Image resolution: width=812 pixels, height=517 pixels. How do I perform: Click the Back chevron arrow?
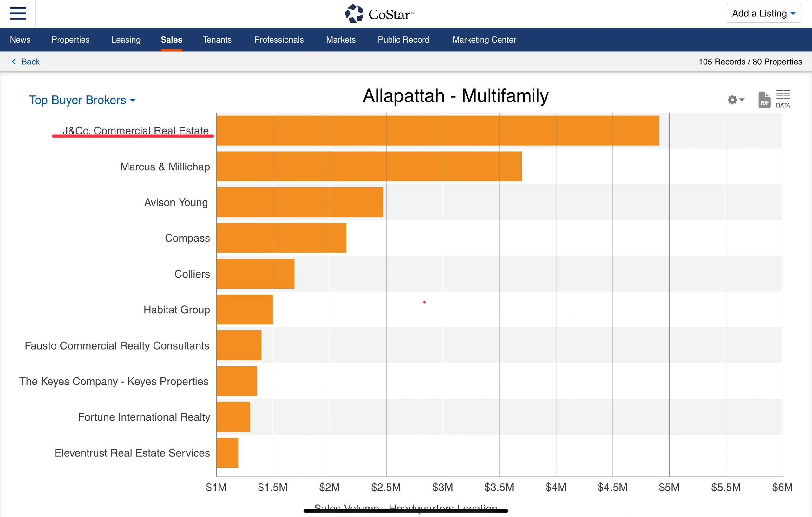point(14,62)
